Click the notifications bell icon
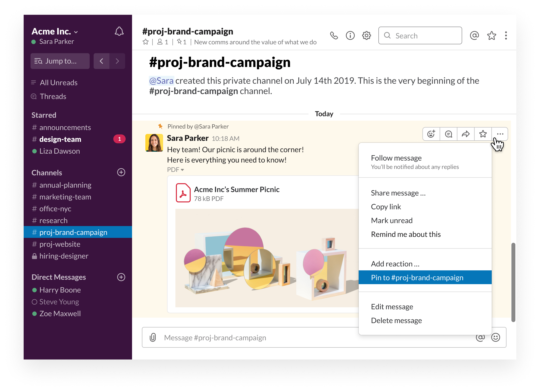Screen dimensions: 540x392 (x=119, y=32)
